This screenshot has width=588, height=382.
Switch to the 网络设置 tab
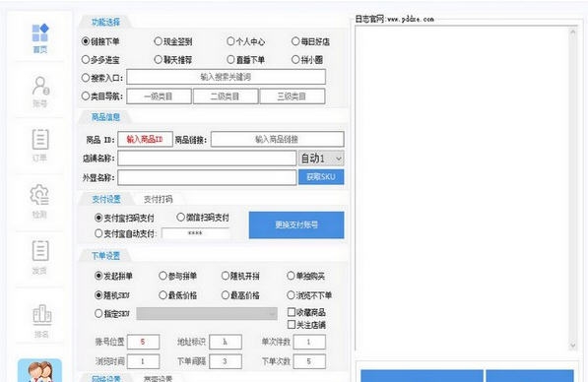[106, 378]
